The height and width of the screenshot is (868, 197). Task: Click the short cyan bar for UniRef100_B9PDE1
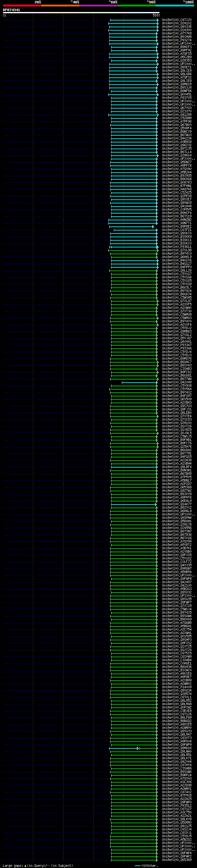[x=131, y=227]
